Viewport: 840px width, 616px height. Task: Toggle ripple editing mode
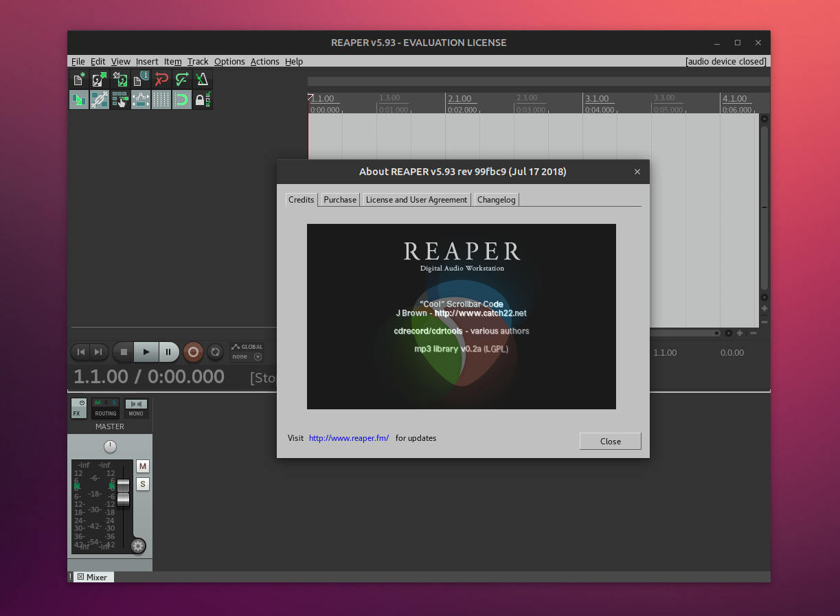coord(79,100)
